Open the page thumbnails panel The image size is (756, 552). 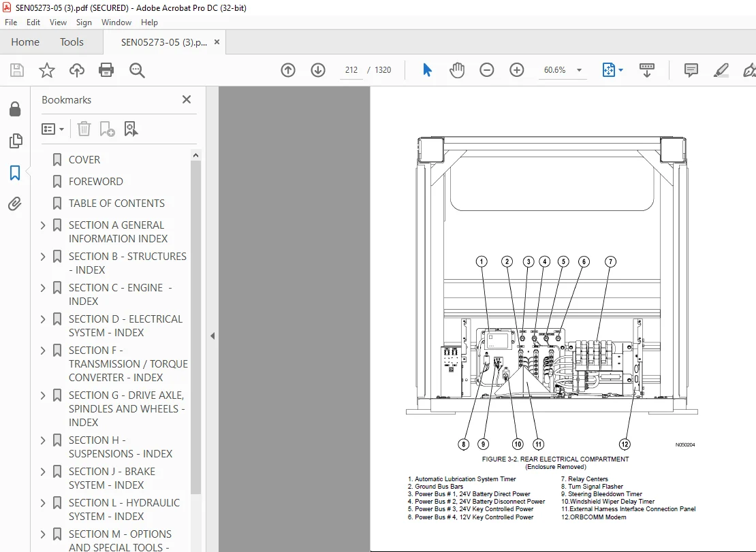pyautogui.click(x=16, y=141)
